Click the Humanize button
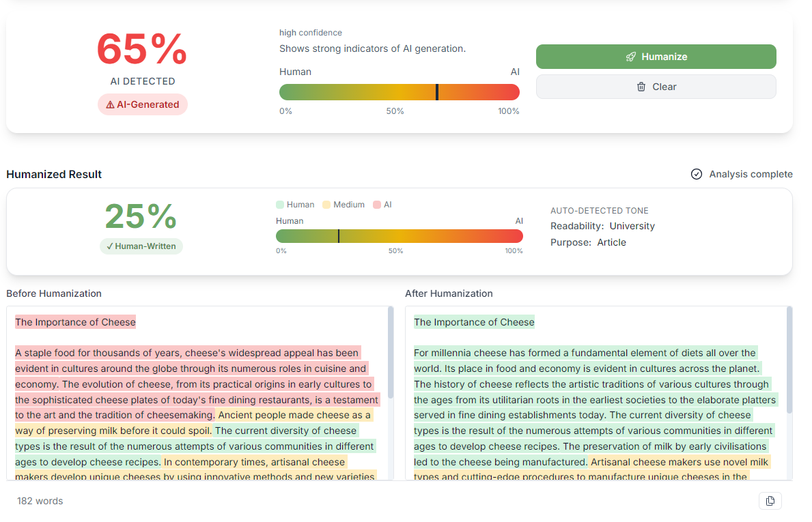The width and height of the screenshot is (812, 522). coord(656,57)
